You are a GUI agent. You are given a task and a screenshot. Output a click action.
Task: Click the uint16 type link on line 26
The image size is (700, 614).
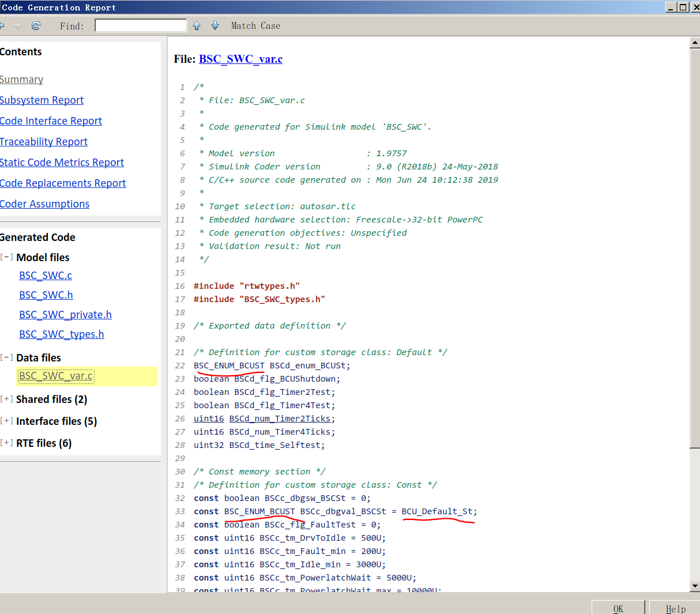click(x=209, y=419)
